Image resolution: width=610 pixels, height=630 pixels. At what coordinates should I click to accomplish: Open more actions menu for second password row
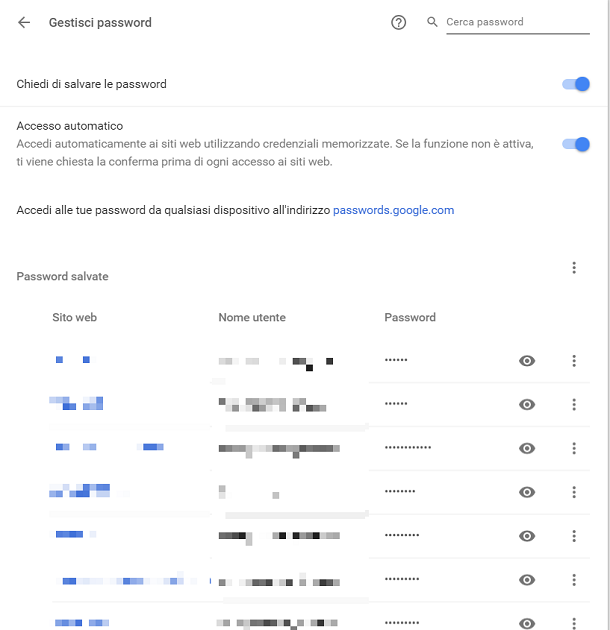tap(574, 404)
